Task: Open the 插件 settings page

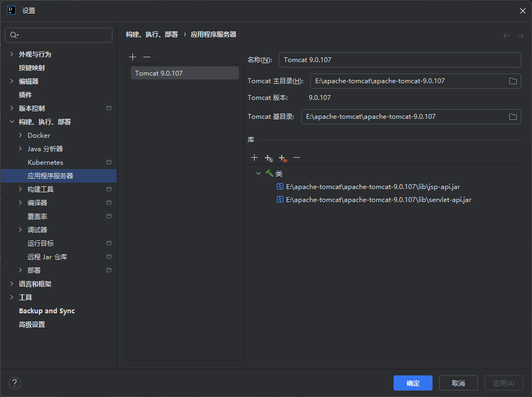Action: coord(25,95)
